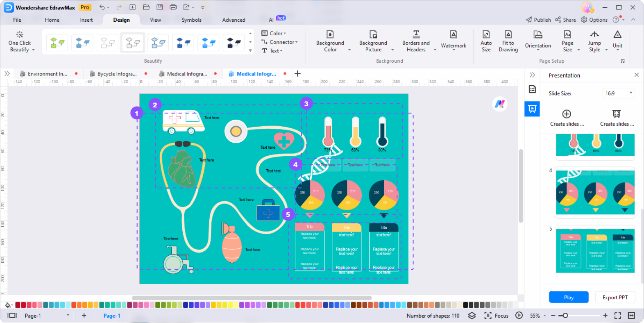This screenshot has height=323, width=644.
Task: Toggle Focus mode in status bar
Action: coord(497,316)
